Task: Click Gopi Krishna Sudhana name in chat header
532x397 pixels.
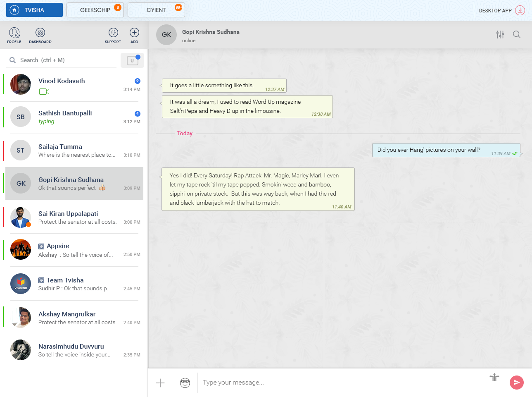Action: 211,32
